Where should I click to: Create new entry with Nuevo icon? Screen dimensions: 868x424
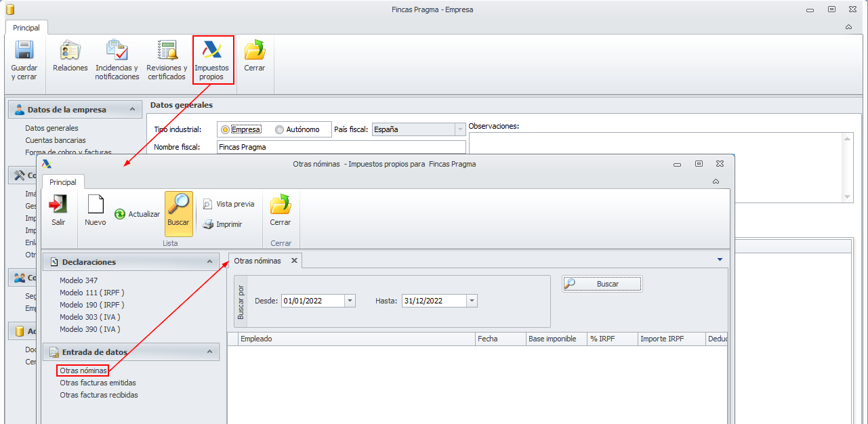(96, 204)
